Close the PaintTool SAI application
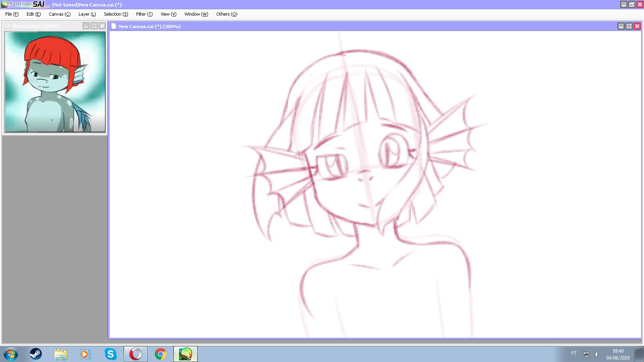The width and height of the screenshot is (644, 362). click(640, 4)
